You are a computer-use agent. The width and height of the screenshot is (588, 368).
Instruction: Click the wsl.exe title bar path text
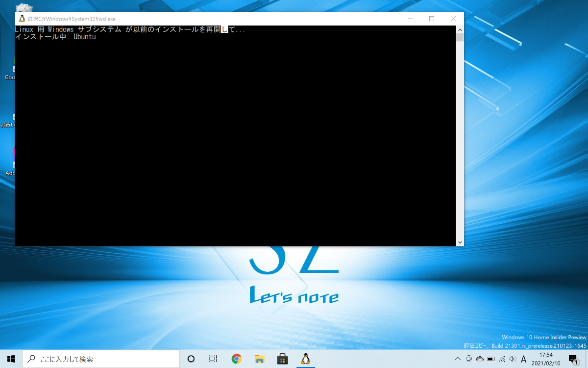point(72,19)
